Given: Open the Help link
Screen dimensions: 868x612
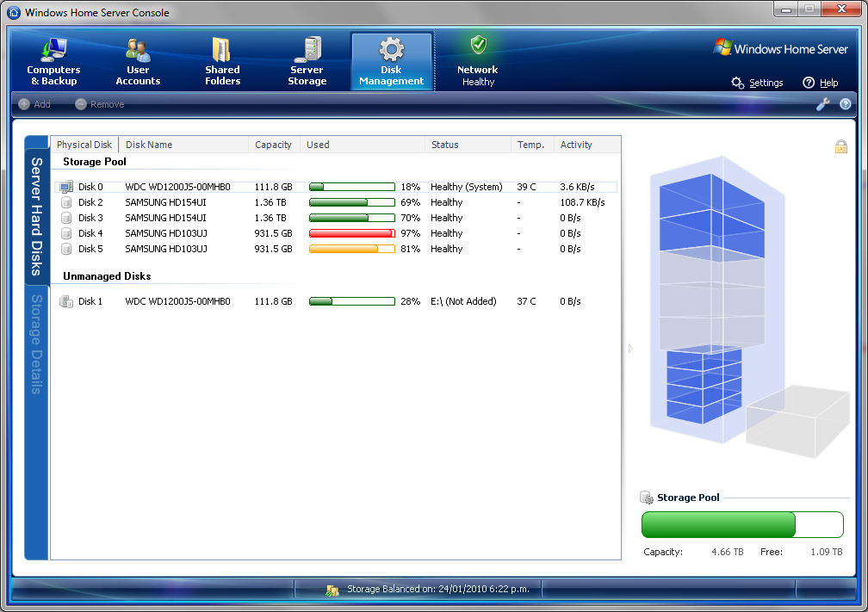Looking at the screenshot, I should (x=821, y=83).
